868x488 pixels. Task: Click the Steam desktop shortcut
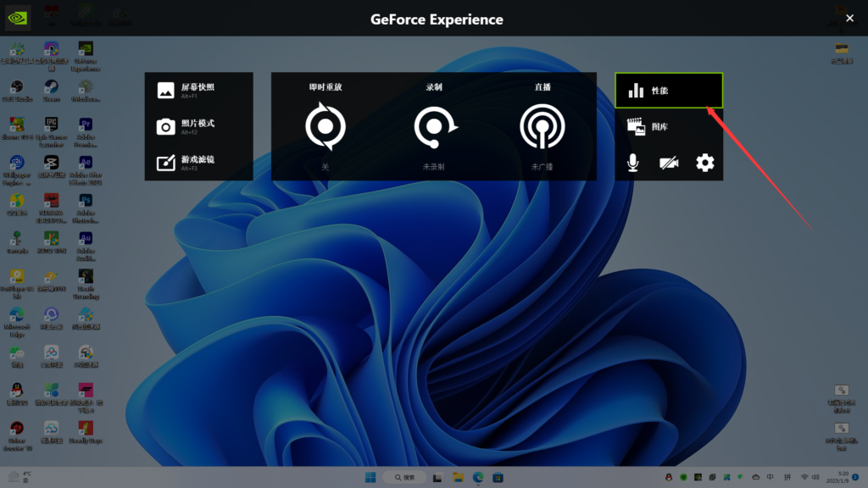click(x=51, y=88)
